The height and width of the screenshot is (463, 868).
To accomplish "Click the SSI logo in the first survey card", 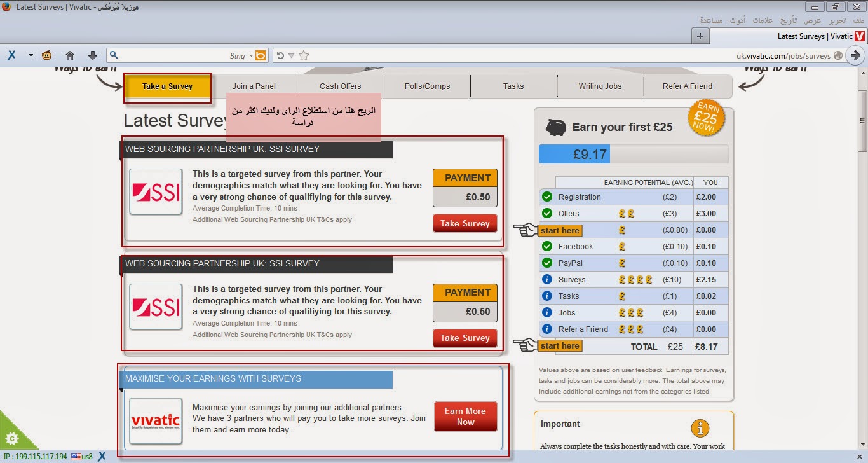I will (x=156, y=191).
